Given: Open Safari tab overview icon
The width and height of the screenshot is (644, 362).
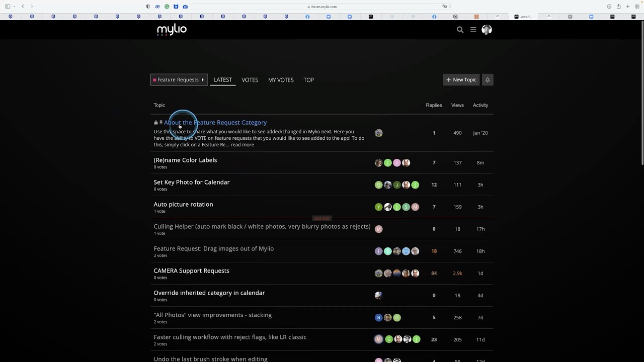Looking at the screenshot, I should point(636,7).
